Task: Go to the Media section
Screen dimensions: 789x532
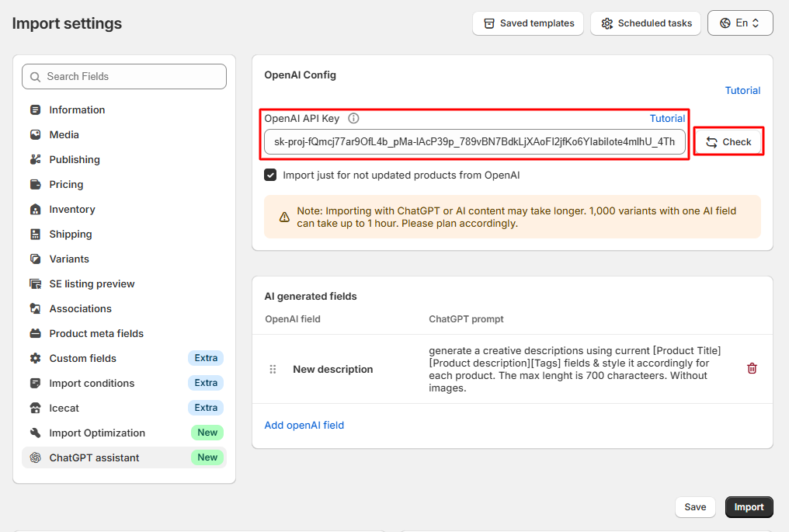Action: click(x=124, y=134)
